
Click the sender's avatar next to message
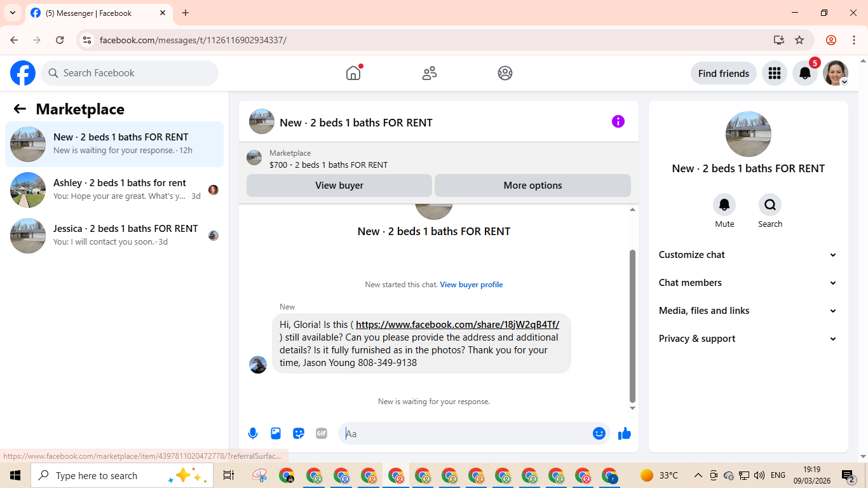coord(258,365)
